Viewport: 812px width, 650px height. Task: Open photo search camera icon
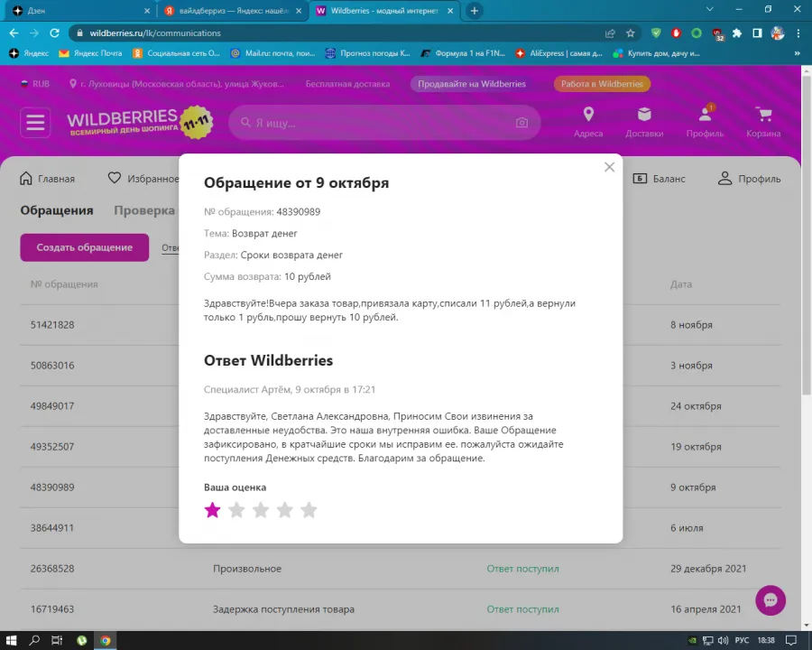pos(522,123)
